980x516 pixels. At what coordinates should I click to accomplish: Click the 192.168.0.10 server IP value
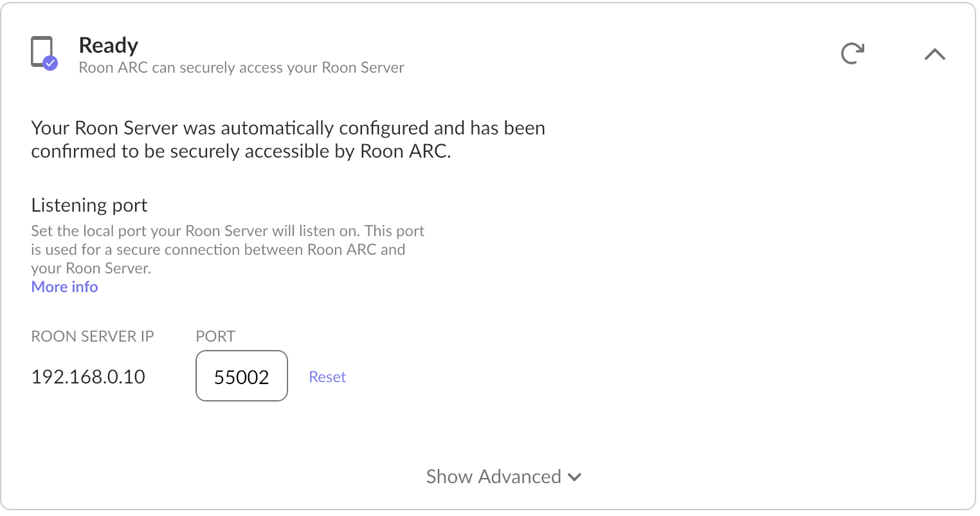tap(88, 377)
